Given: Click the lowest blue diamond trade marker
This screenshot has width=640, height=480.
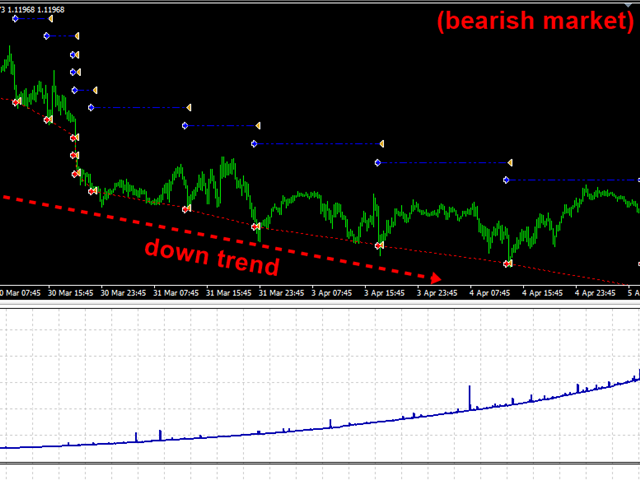Looking at the screenshot, I should pos(507,180).
